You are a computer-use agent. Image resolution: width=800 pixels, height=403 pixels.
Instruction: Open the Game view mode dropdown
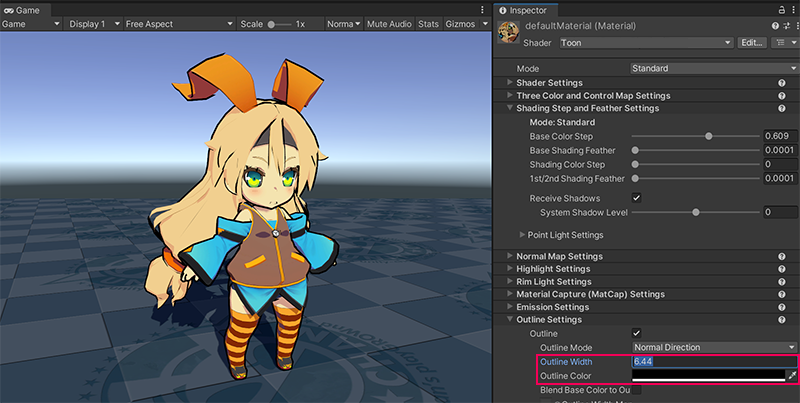[x=31, y=24]
